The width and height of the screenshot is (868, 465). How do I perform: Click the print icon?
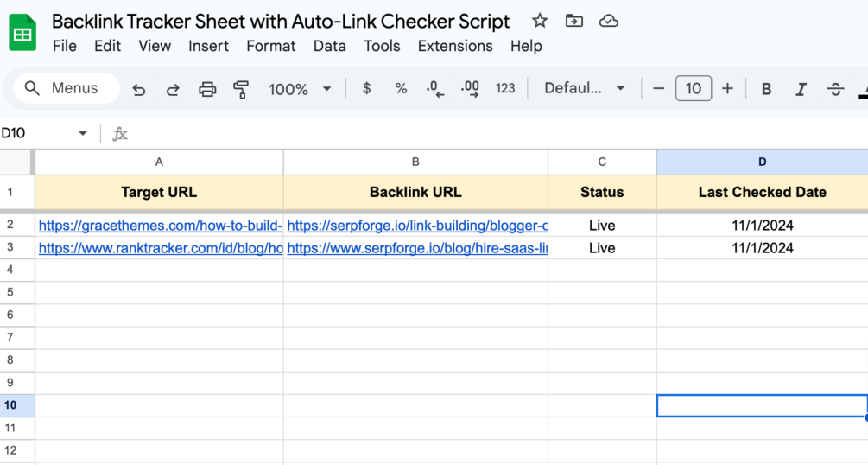[207, 89]
